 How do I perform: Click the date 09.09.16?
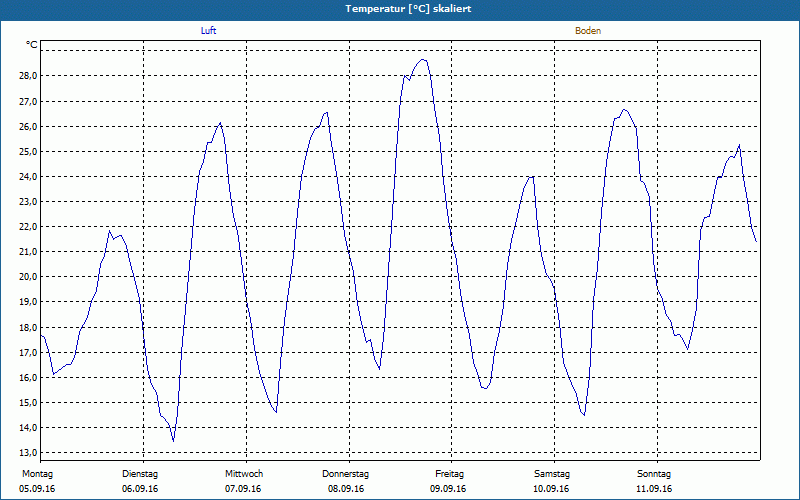coord(448,489)
